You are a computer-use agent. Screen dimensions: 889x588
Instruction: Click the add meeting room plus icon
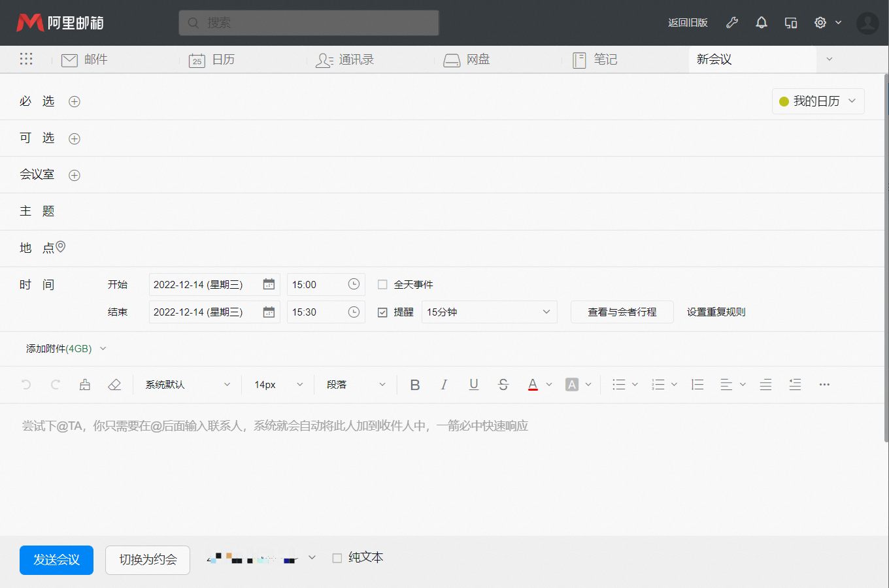coord(75,175)
